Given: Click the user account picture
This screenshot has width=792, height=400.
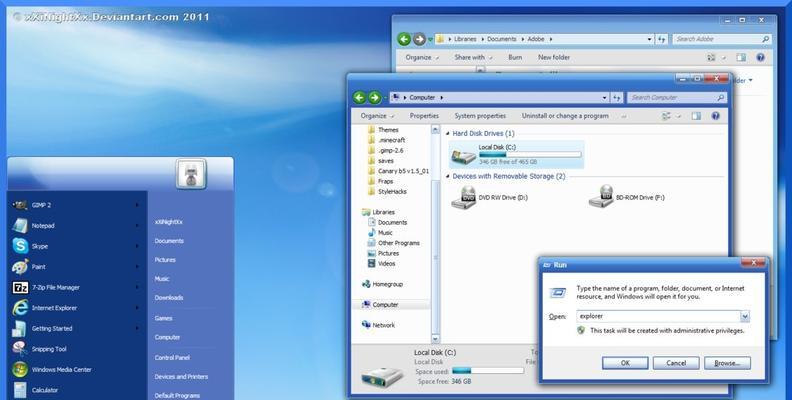Looking at the screenshot, I should click(x=191, y=174).
